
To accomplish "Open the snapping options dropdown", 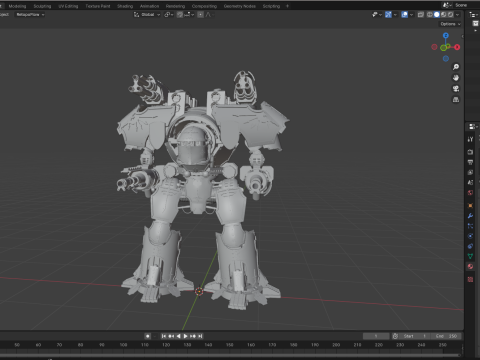I will [x=189, y=15].
